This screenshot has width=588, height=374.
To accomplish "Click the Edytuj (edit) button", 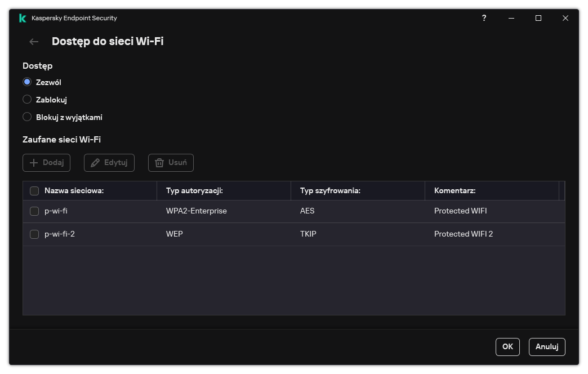I will click(x=109, y=163).
